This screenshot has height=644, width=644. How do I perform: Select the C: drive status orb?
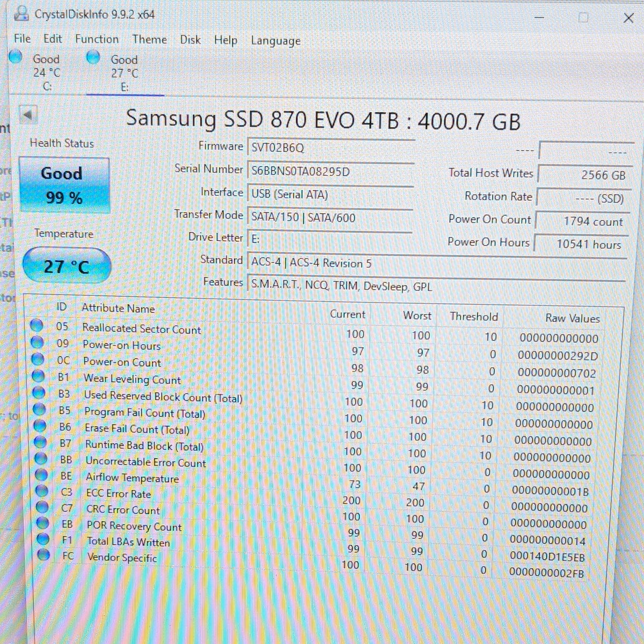point(17,56)
